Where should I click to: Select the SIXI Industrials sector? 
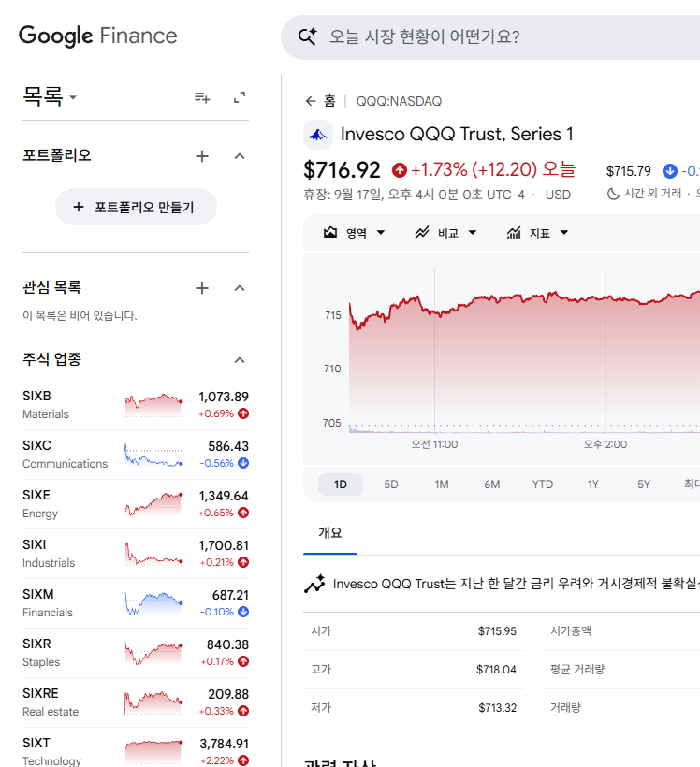(136, 554)
